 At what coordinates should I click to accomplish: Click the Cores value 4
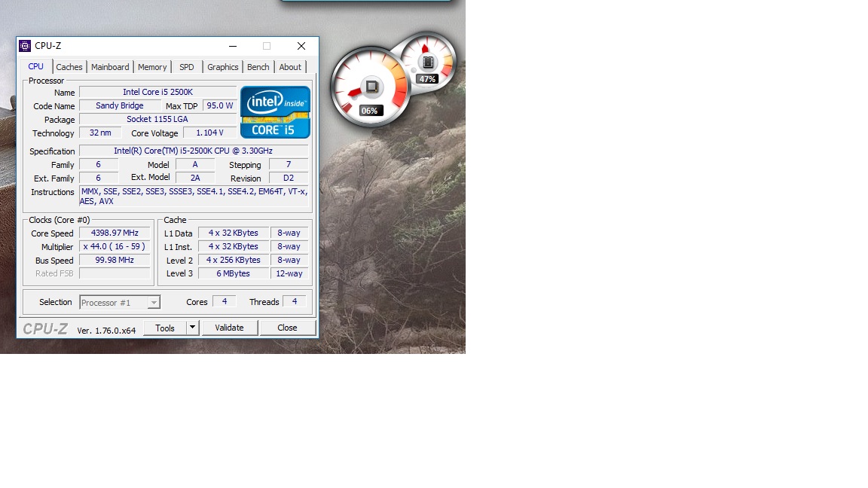[225, 301]
